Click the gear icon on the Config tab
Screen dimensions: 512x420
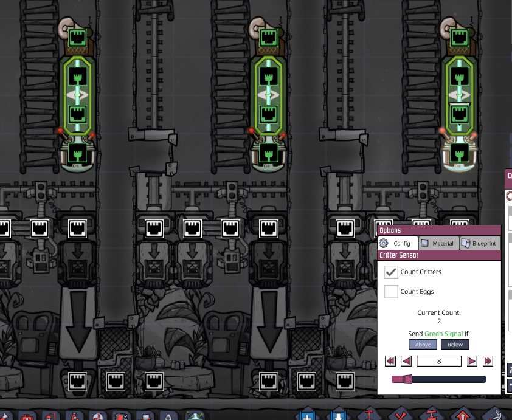point(384,244)
